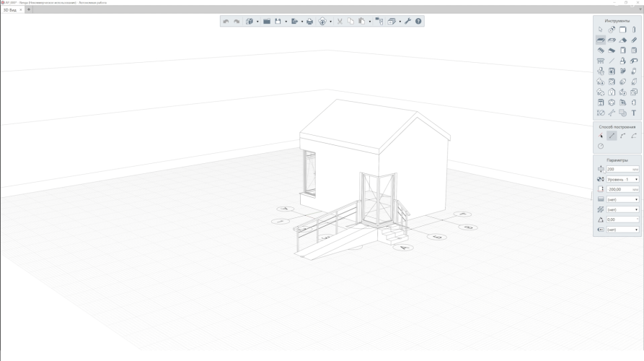Viewport: 644px width, 361px height.
Task: Click the Cut scissors icon
Action: coord(340,22)
